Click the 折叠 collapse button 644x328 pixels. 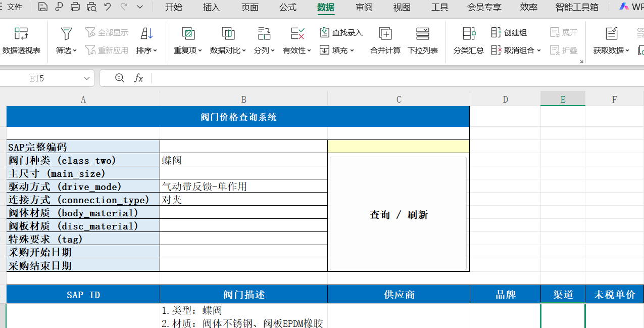(564, 50)
